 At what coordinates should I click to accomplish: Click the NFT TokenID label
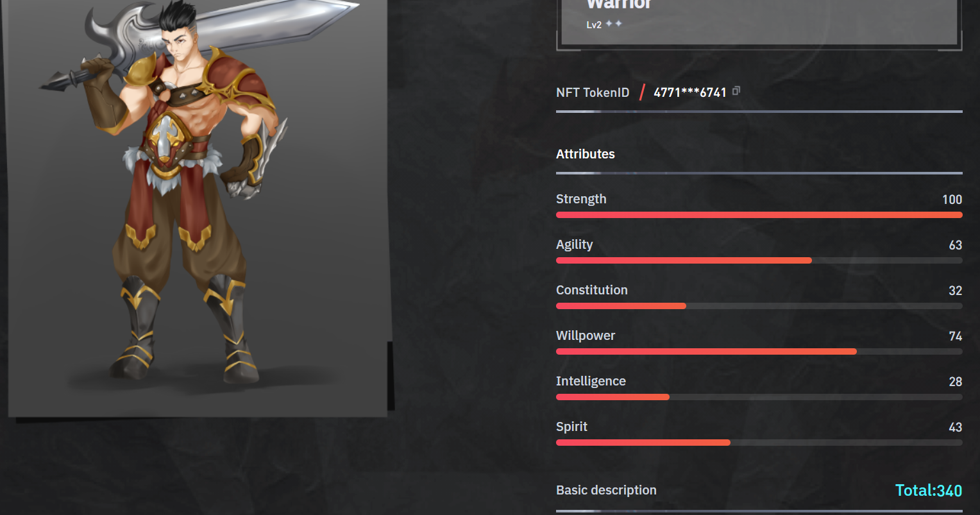[x=593, y=92]
